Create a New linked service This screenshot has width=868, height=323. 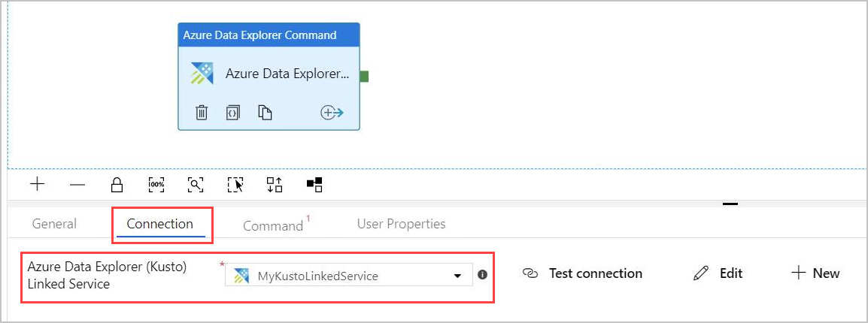pyautogui.click(x=816, y=273)
